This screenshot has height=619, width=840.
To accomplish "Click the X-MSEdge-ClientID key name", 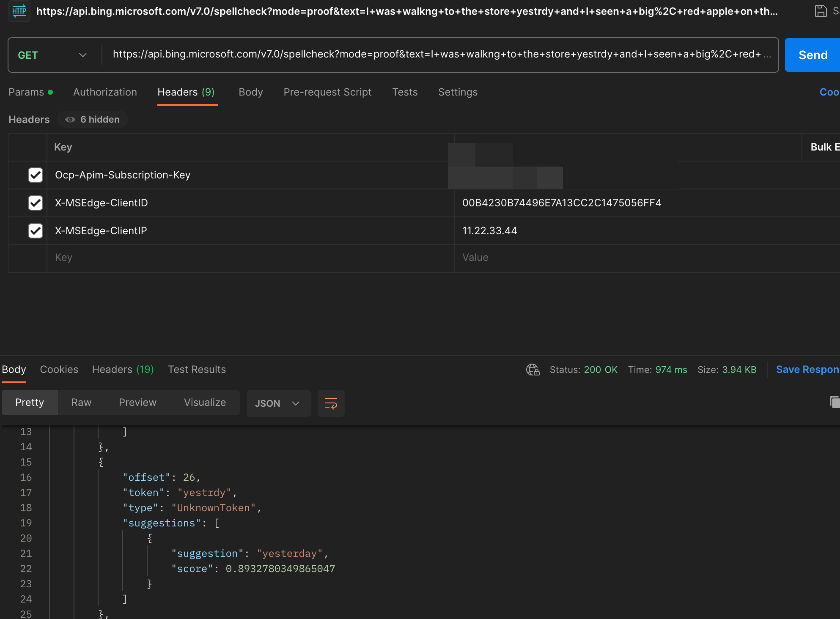I will [x=102, y=203].
